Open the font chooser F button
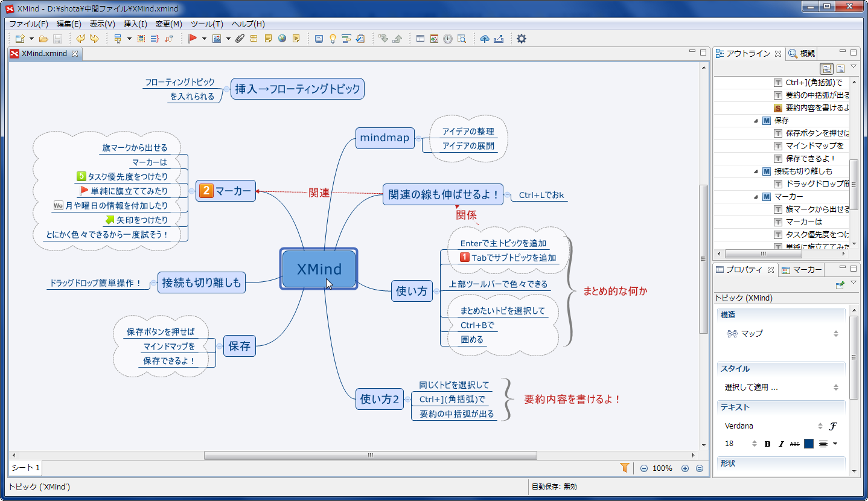 [x=833, y=426]
